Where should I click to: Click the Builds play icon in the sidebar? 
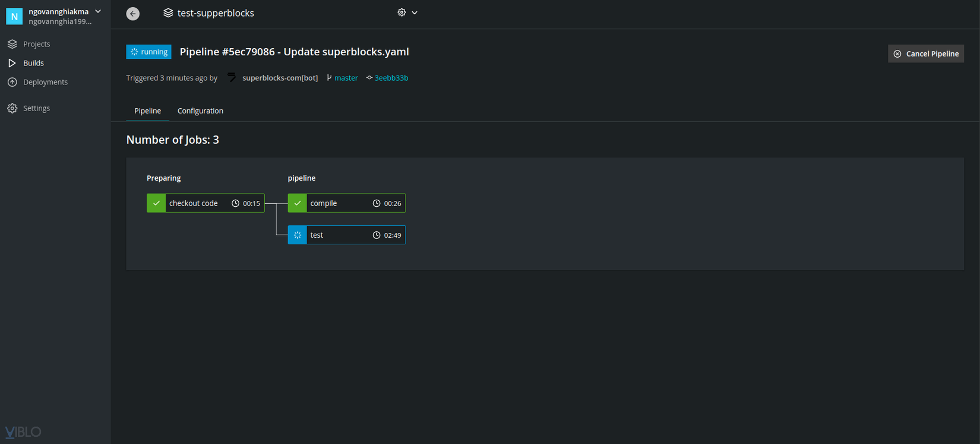tap(12, 63)
